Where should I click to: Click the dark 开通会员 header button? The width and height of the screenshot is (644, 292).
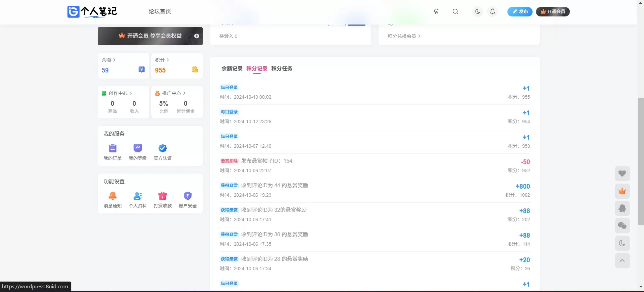tap(553, 11)
